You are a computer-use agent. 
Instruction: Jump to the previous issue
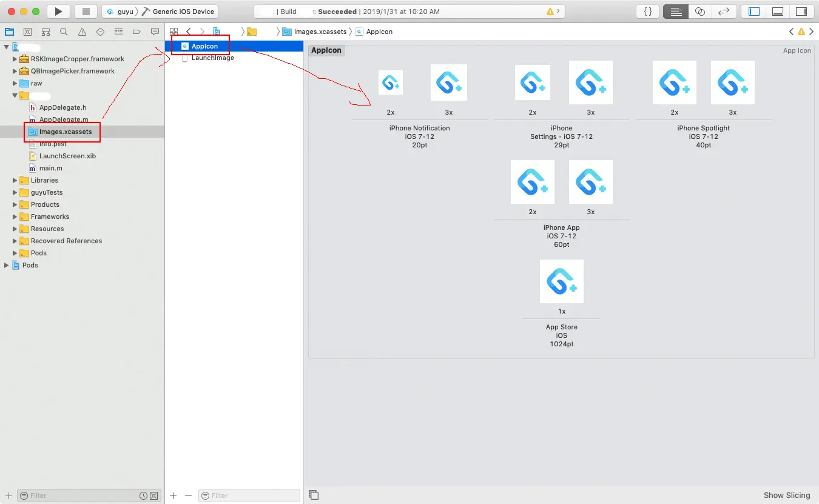[791, 32]
